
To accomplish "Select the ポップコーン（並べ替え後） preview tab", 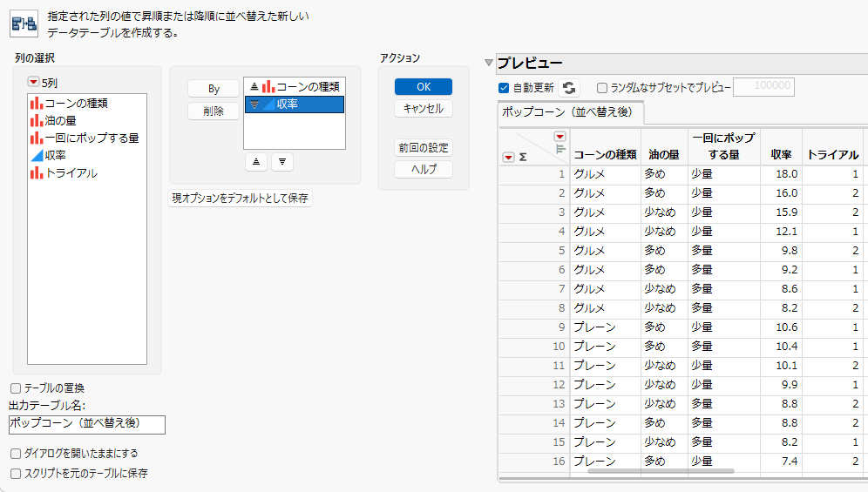I will click(571, 112).
